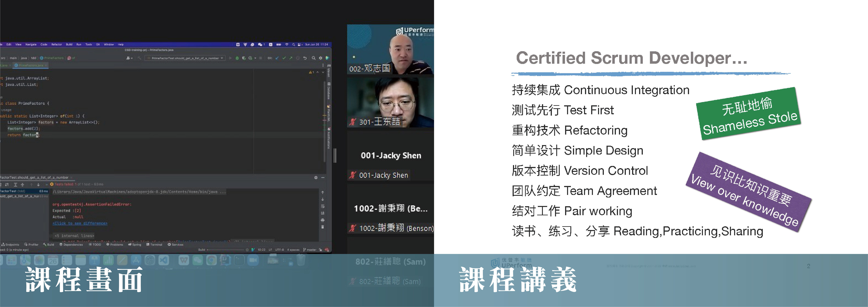This screenshot has width=868, height=307.
Task: Click the Git commit checkmark icon
Action: pos(284,58)
